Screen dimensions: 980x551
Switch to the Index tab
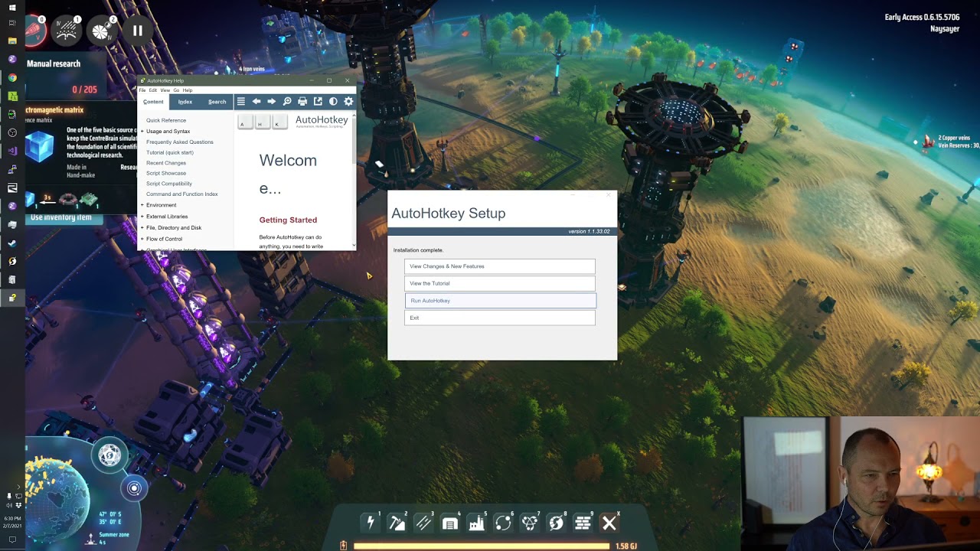pos(185,102)
